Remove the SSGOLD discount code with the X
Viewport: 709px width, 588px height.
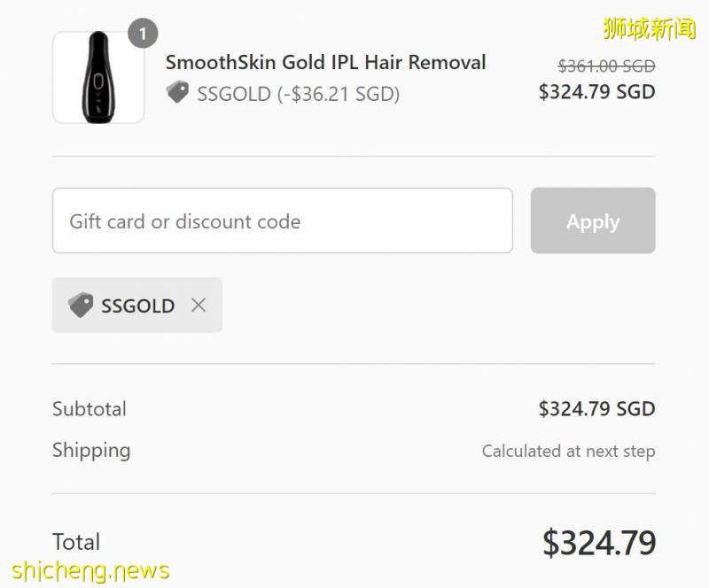click(x=199, y=306)
